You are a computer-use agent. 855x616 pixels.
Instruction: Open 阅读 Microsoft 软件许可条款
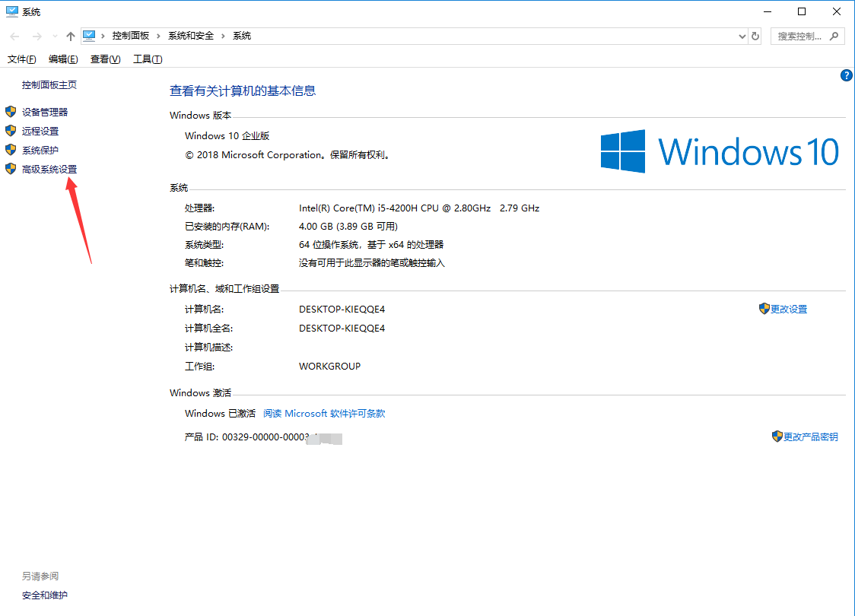coord(323,413)
